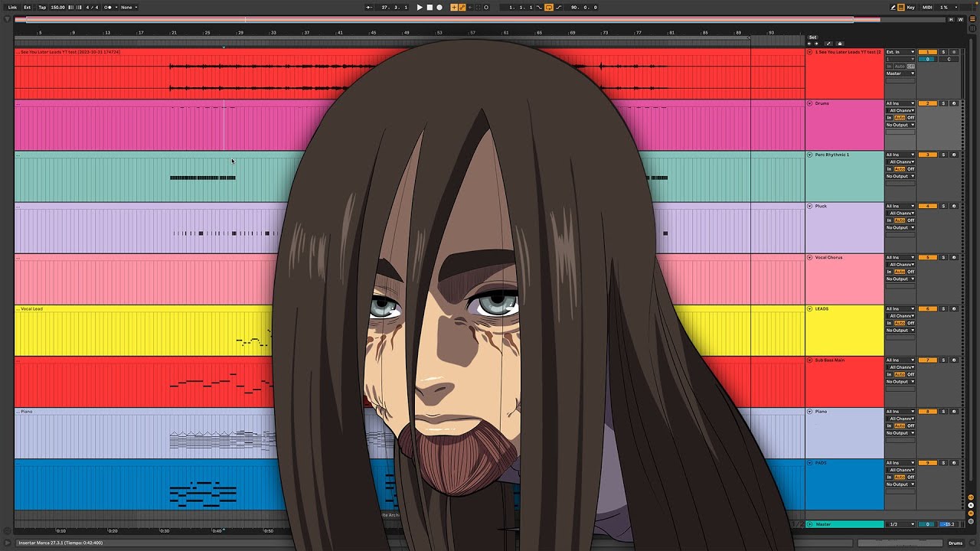Screen dimensions: 980x551
Task: Arm the Drums track for recording
Action: (x=954, y=103)
